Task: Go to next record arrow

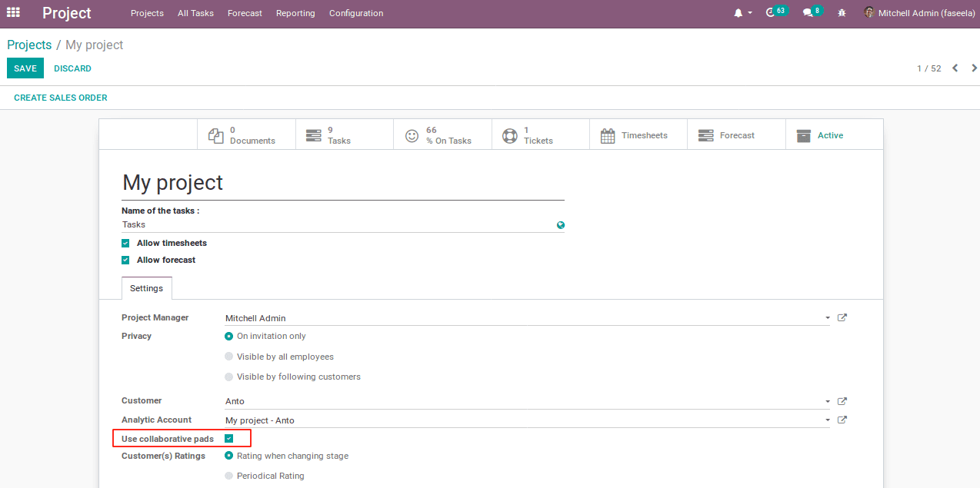Action: (x=974, y=68)
